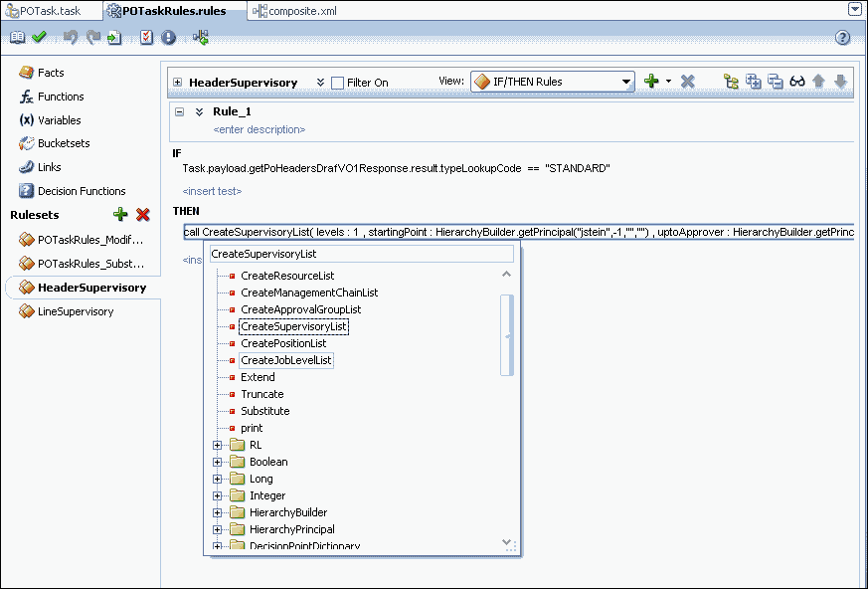Validate the rules with green check icon
Image resolution: width=868 pixels, height=589 pixels.
(40, 36)
